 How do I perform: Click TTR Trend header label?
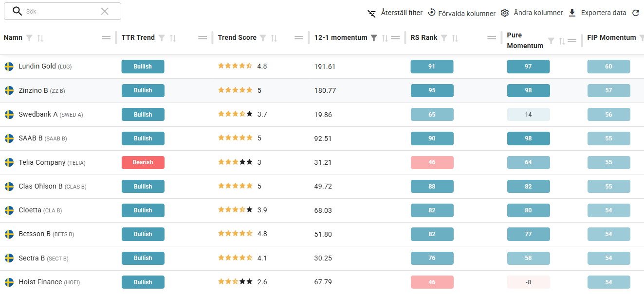click(138, 37)
